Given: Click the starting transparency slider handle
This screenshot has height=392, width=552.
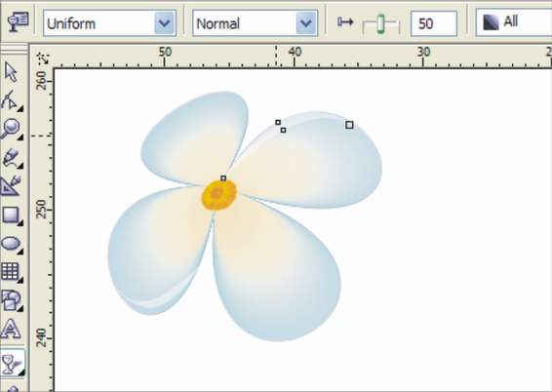Looking at the screenshot, I should click(380, 24).
